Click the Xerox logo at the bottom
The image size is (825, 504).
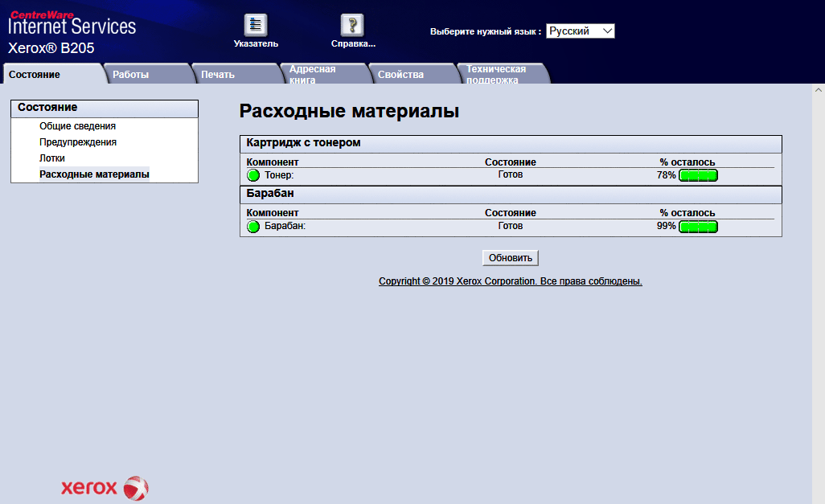coord(105,488)
